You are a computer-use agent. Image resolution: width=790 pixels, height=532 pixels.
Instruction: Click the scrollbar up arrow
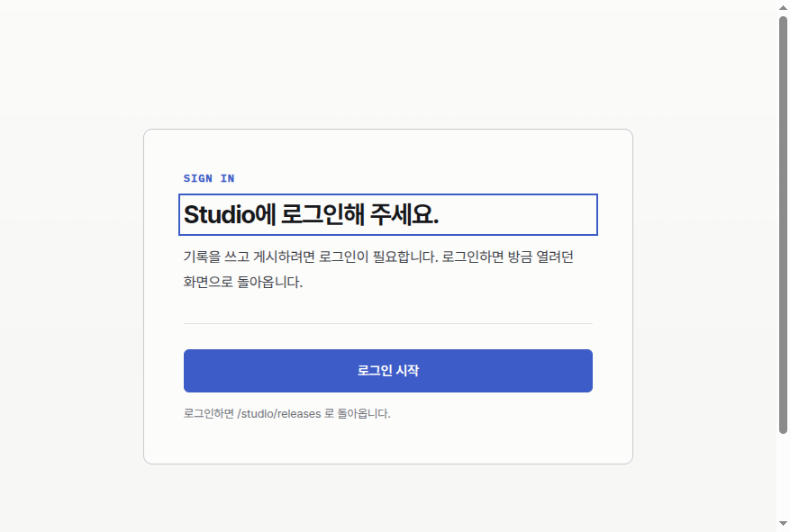(783, 7)
